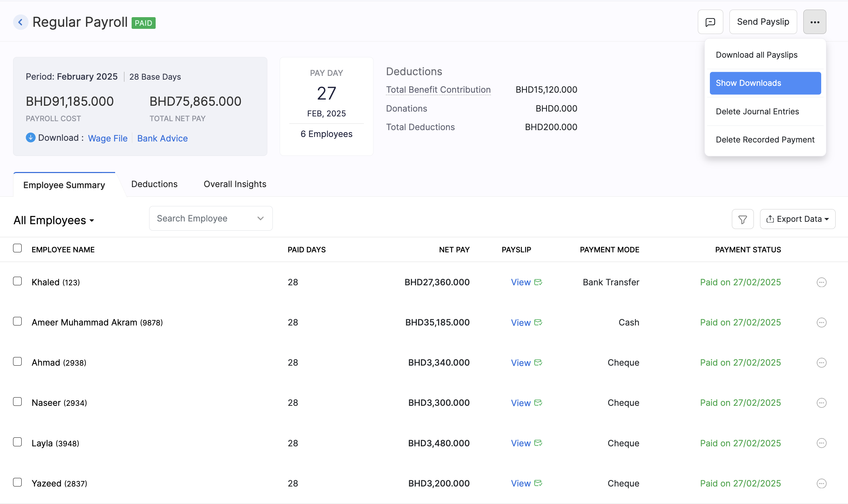Image resolution: width=848 pixels, height=504 pixels.
Task: Check the select-all checkbox in the table header
Action: tap(18, 248)
